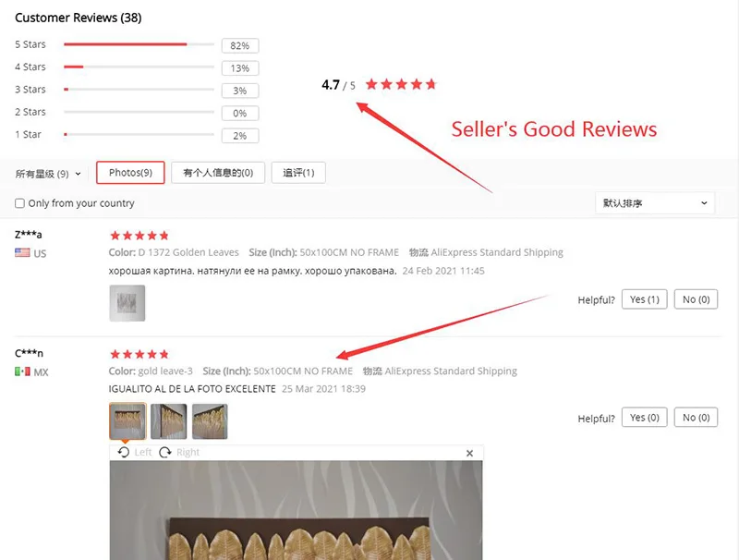Image resolution: width=739 pixels, height=560 pixels.
Task: Select the Photos(9) filter tab
Action: [x=130, y=173]
